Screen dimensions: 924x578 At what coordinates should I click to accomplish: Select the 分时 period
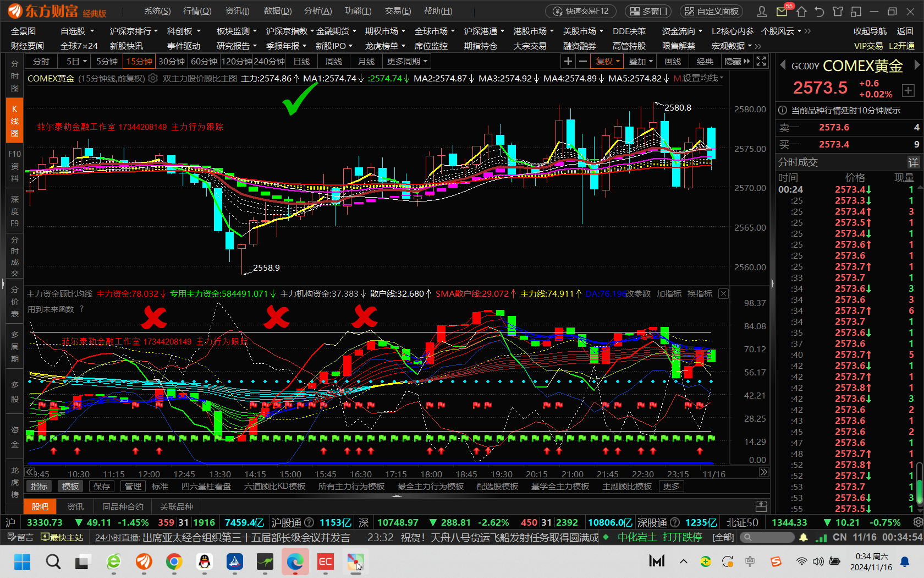point(41,61)
